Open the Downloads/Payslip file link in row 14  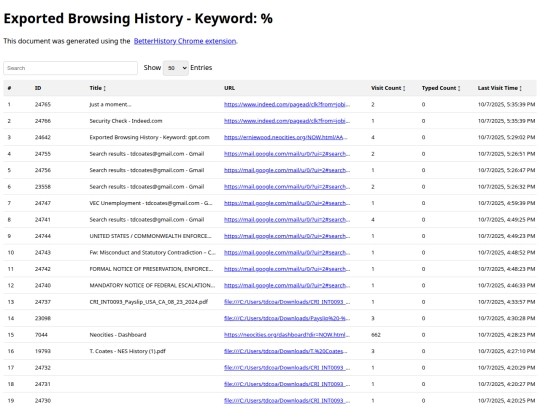tap(287, 319)
